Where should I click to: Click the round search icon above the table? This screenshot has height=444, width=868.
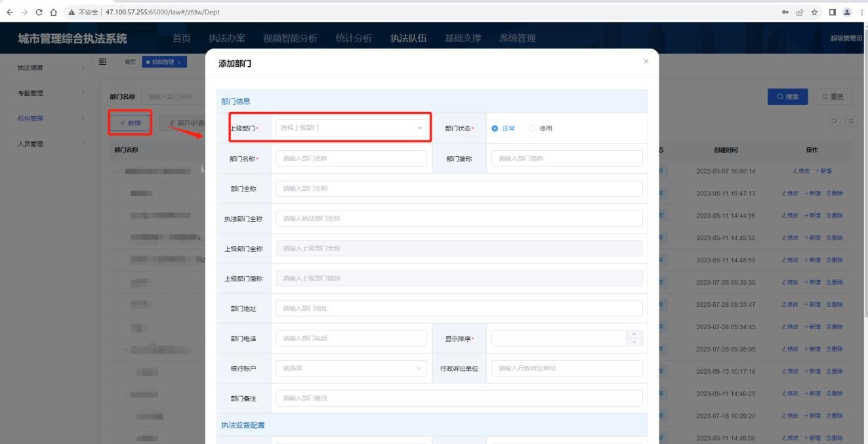point(835,121)
